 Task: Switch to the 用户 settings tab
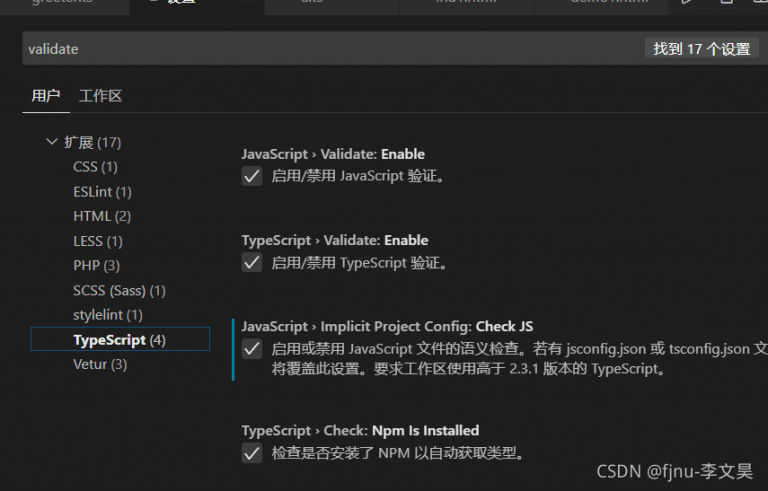46,96
